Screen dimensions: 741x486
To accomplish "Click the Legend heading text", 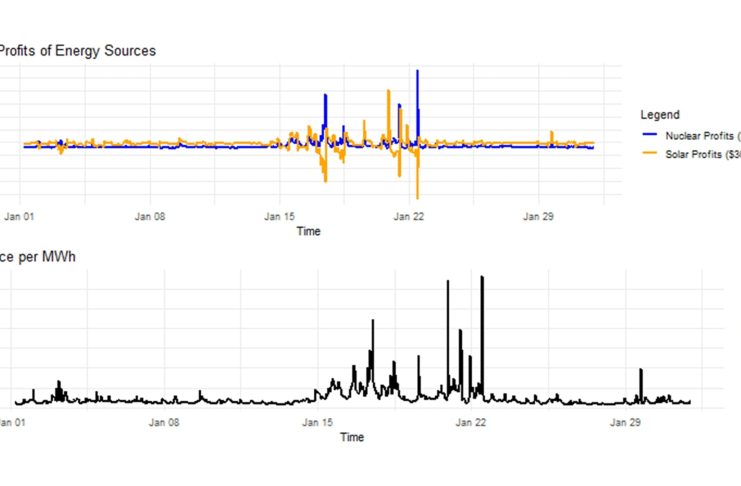I will (x=661, y=115).
